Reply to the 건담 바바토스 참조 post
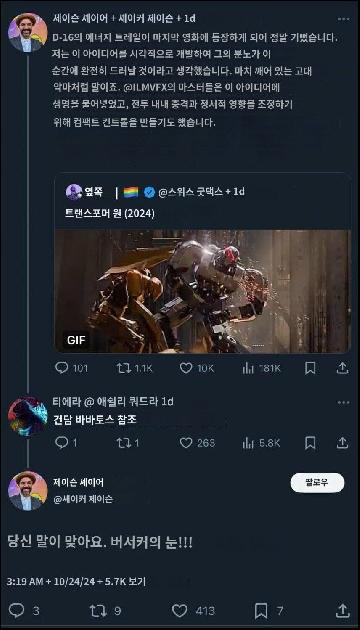The width and height of the screenshot is (360, 630). click(x=61, y=443)
